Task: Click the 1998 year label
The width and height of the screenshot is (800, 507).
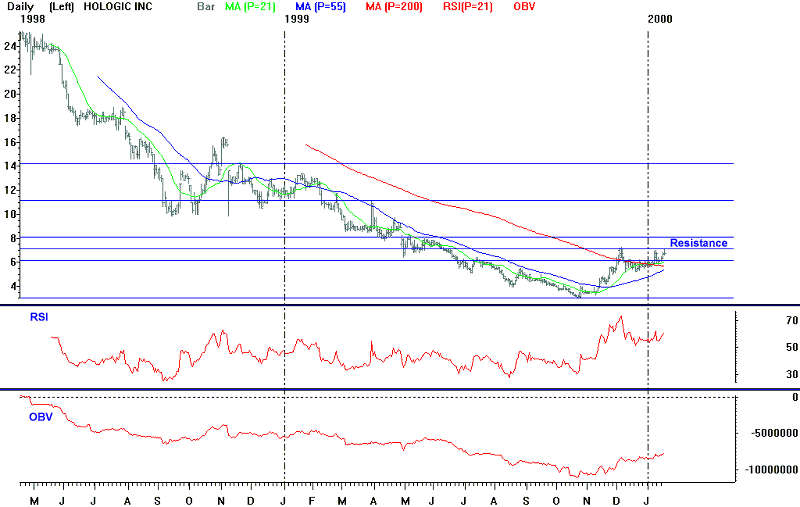Action: coord(33,19)
